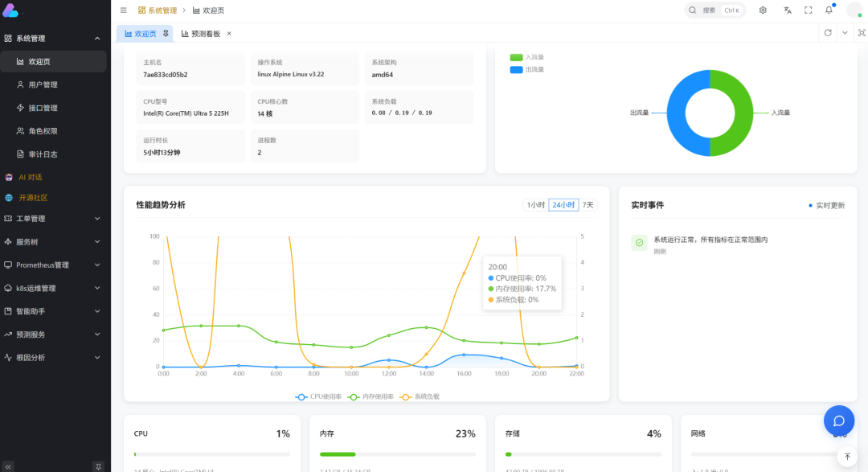Screen dimensions: 868x472
Task: Select the 24小时 time range
Action: click(x=563, y=205)
